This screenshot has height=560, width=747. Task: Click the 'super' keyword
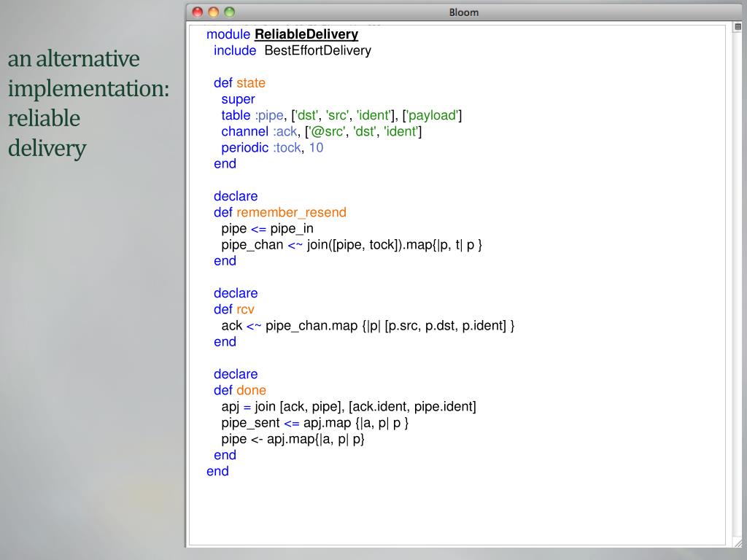pos(239,99)
